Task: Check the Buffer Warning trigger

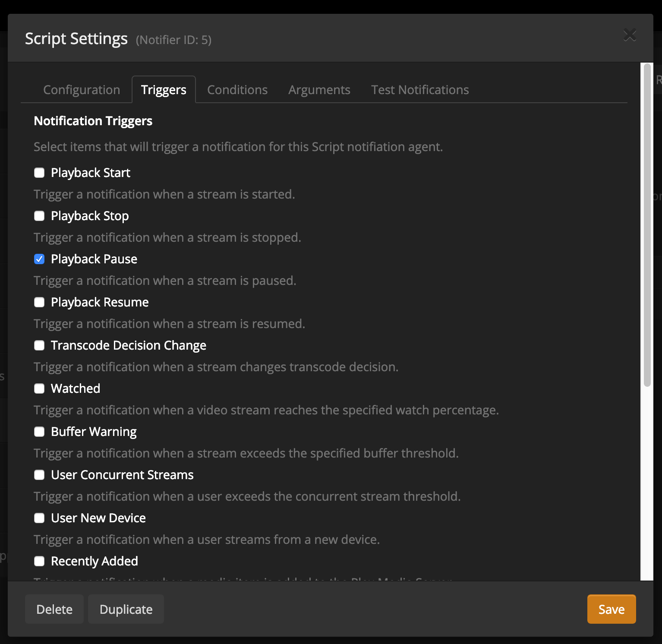Action: pos(39,432)
